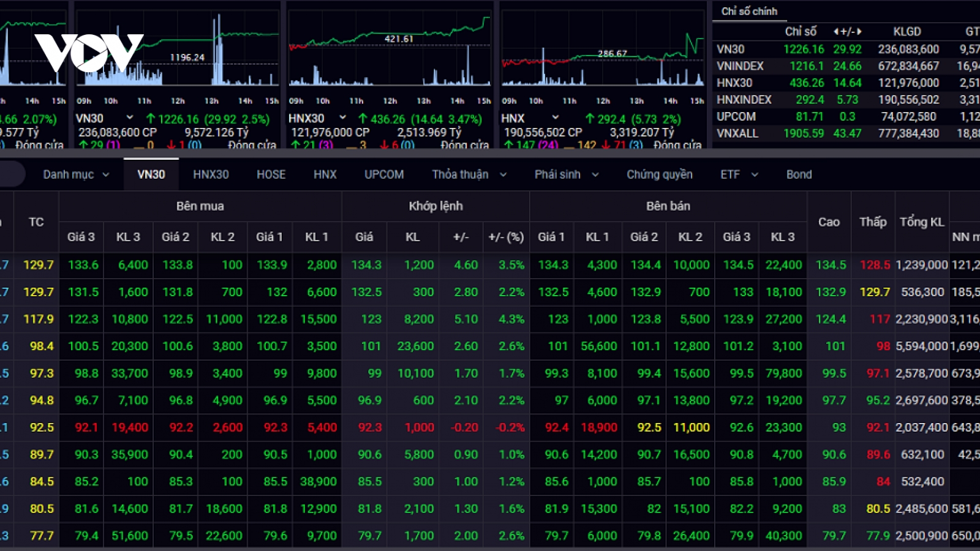Click the red change value -0.20
This screenshot has height=551, width=980.
click(x=464, y=427)
